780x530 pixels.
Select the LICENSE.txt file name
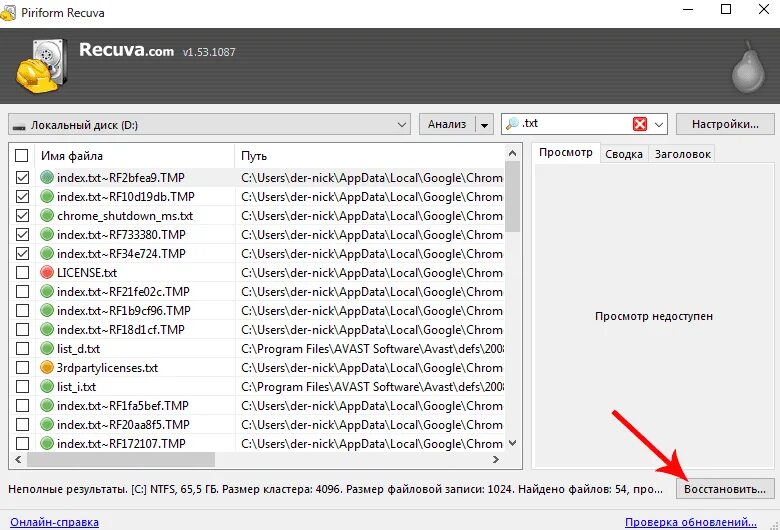pyautogui.click(x=87, y=273)
